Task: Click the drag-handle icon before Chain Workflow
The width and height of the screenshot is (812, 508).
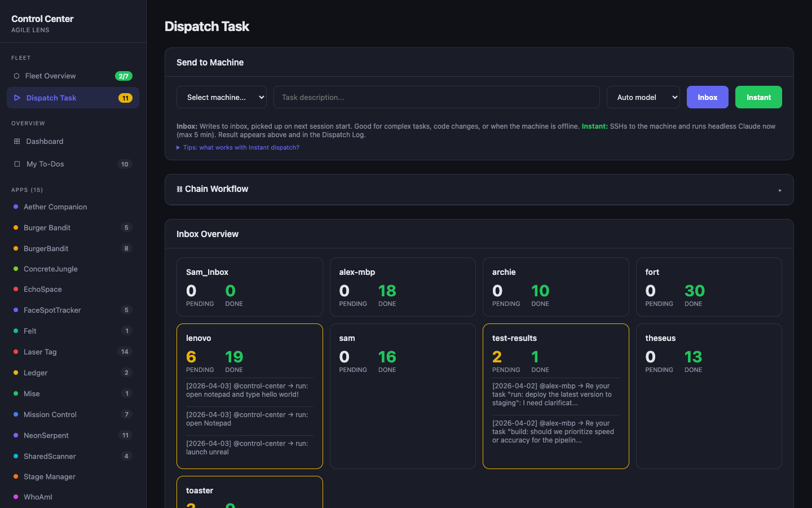Action: (179, 189)
